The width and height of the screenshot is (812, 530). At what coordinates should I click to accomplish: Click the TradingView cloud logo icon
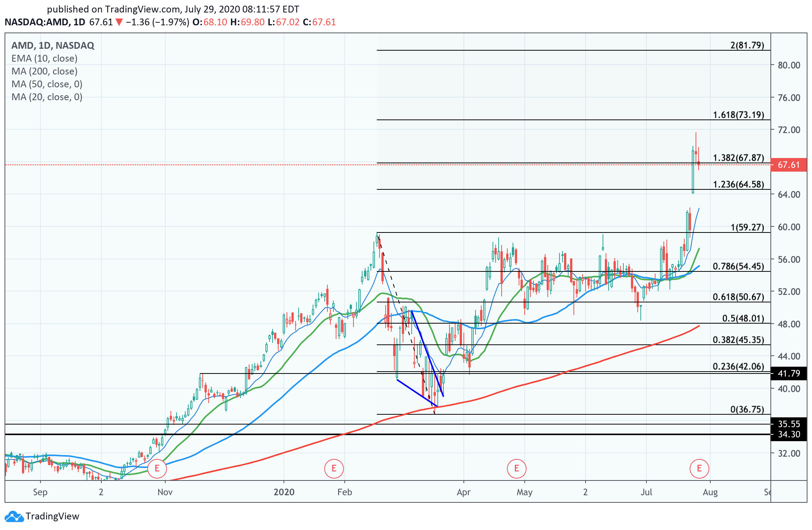[x=14, y=516]
